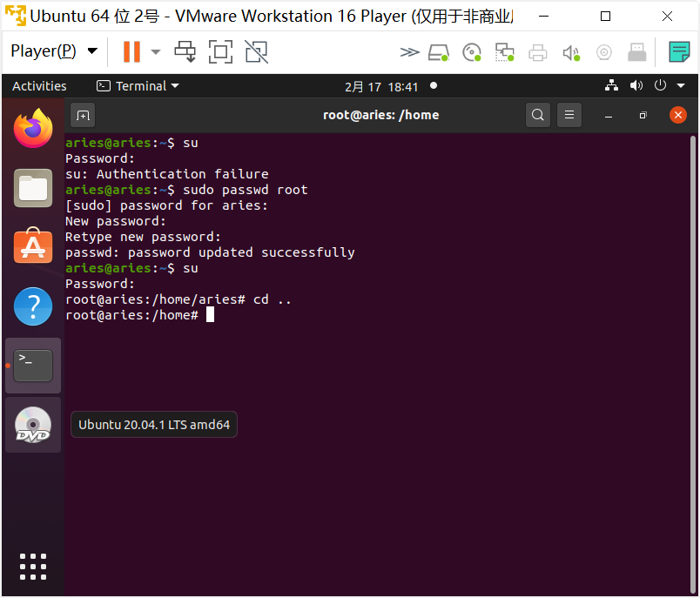The width and height of the screenshot is (700, 598).
Task: Click the double-chevron expand devices icon
Action: tap(409, 52)
